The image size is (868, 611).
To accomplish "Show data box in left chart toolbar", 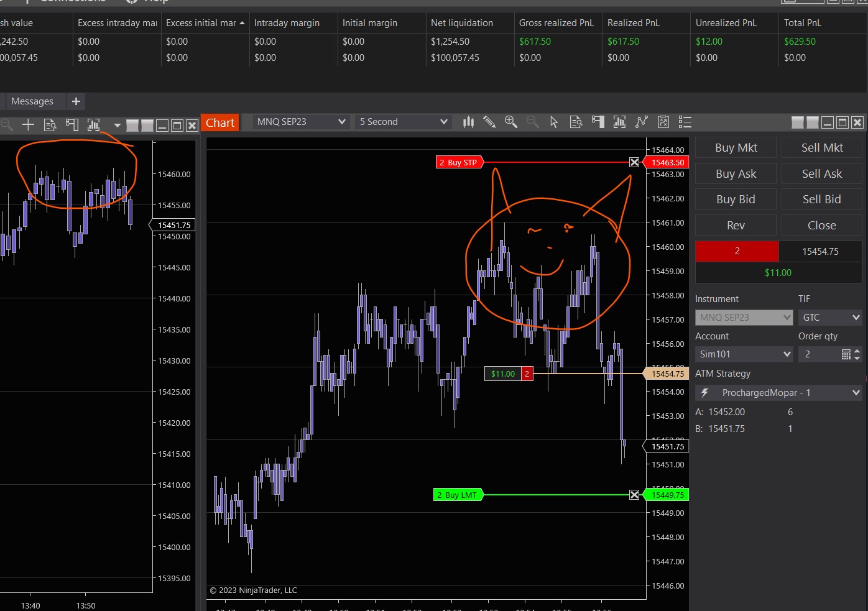I will (50, 125).
